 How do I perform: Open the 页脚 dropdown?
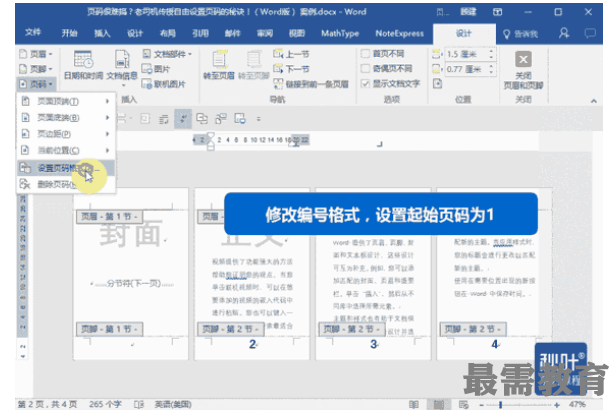(36, 69)
